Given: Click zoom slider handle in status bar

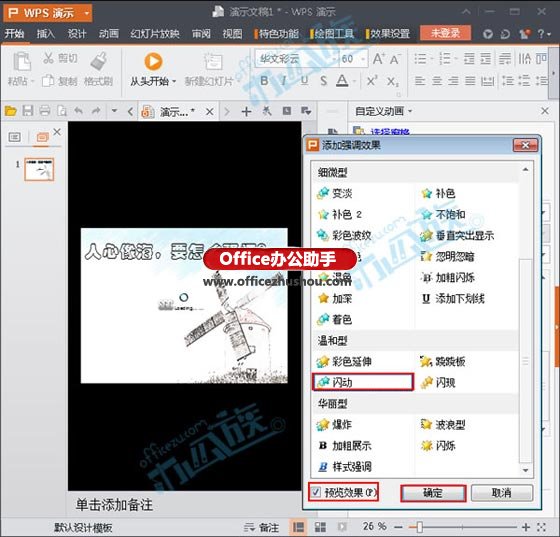Looking at the screenshot, I should click(x=420, y=527).
